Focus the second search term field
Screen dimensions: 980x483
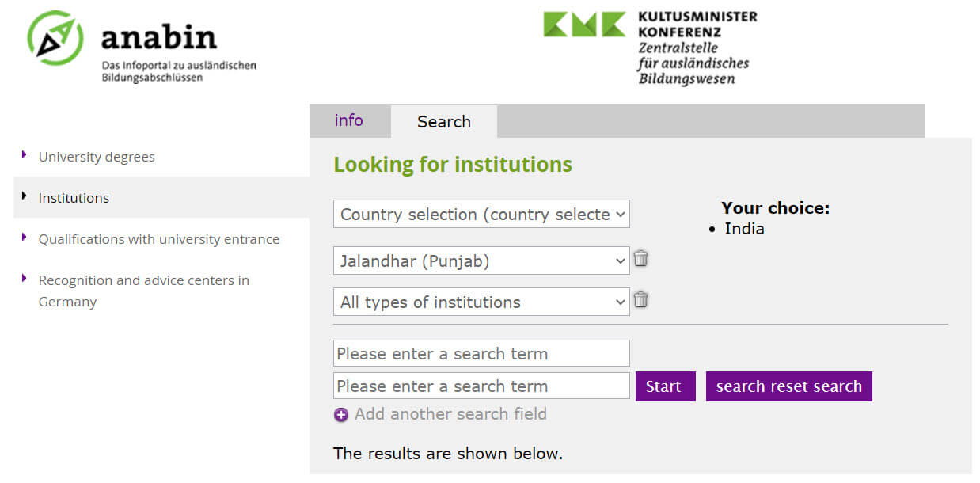[x=481, y=386]
